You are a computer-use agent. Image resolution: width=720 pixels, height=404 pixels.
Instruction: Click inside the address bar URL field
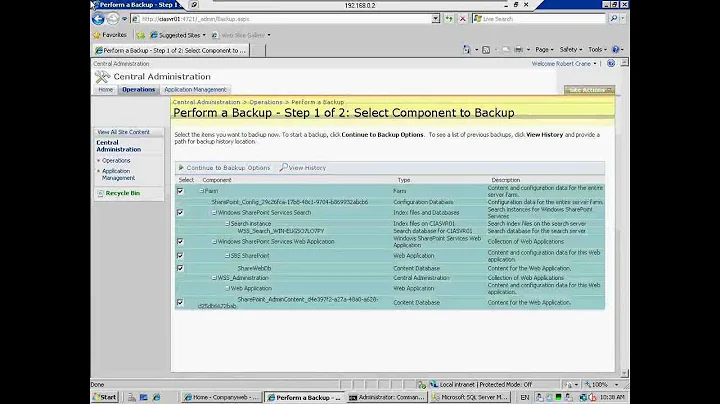pyautogui.click(x=281, y=19)
